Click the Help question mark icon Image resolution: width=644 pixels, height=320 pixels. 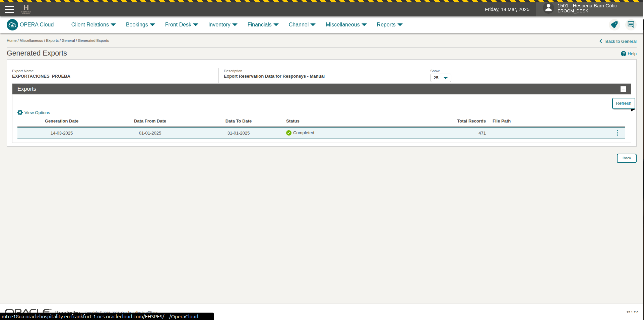click(x=623, y=54)
